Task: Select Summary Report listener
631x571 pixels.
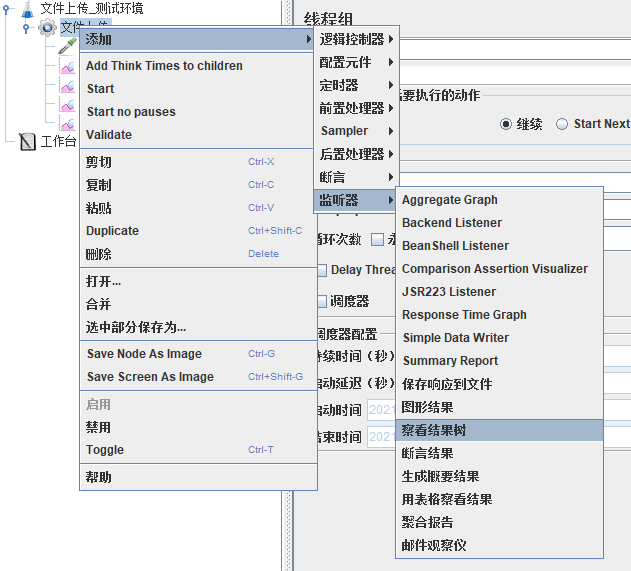Action: tap(450, 361)
